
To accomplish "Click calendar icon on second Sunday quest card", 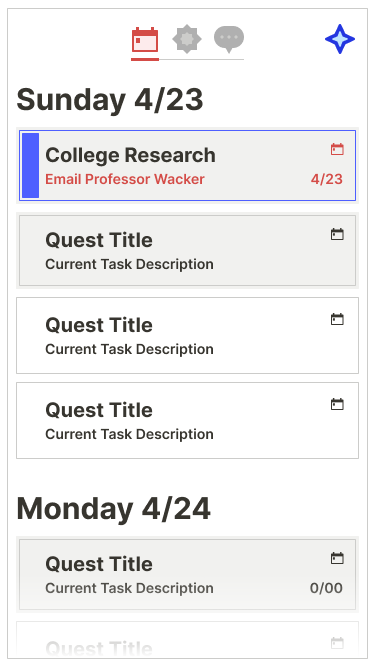I will point(337,234).
